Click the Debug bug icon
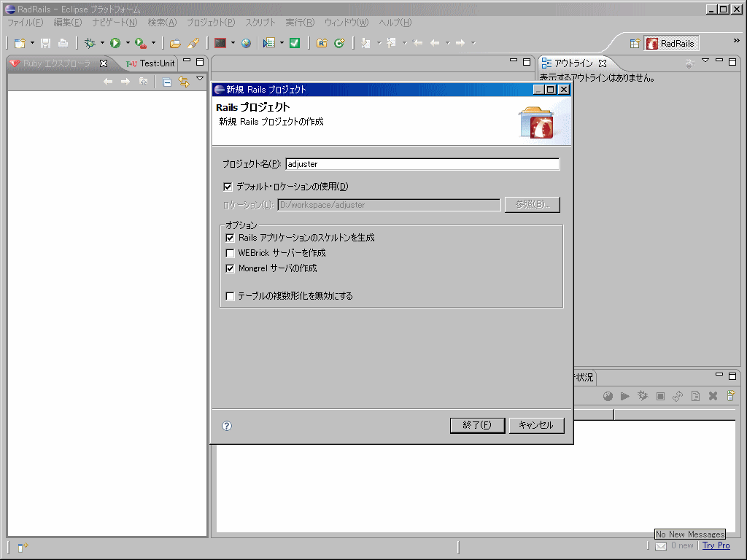Screen dimensions: 747x560 click(90, 43)
